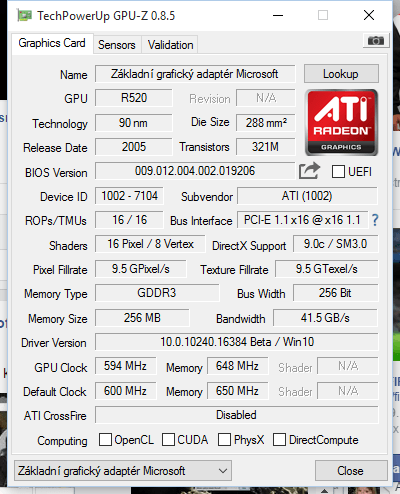Viewport: 400px width, 494px height.
Task: Switch to the Sensors tab
Action: [x=117, y=45]
